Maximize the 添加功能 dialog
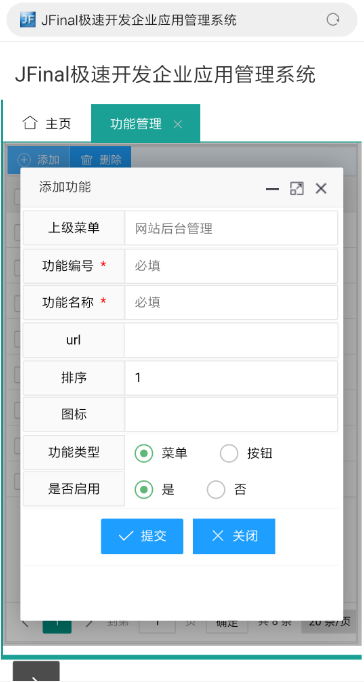The width and height of the screenshot is (364, 682). tap(297, 188)
